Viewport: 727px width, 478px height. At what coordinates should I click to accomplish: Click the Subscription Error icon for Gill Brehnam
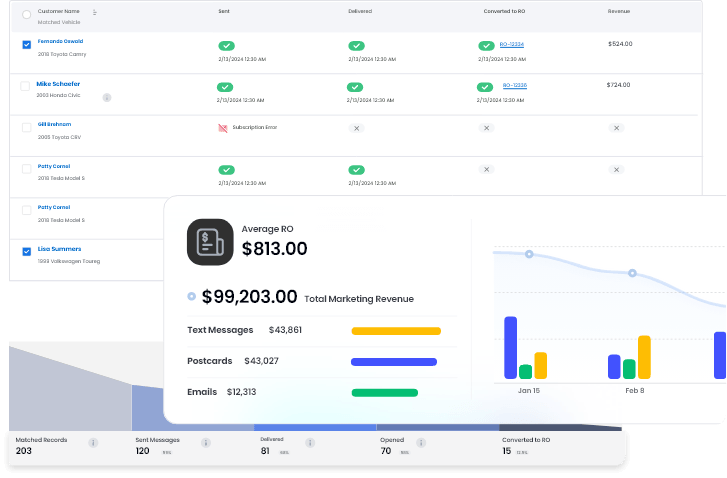[223, 128]
